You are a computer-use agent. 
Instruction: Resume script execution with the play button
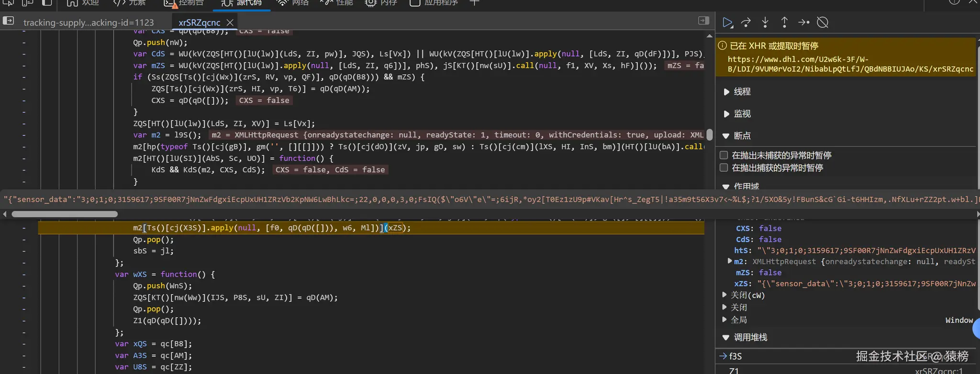tap(727, 22)
